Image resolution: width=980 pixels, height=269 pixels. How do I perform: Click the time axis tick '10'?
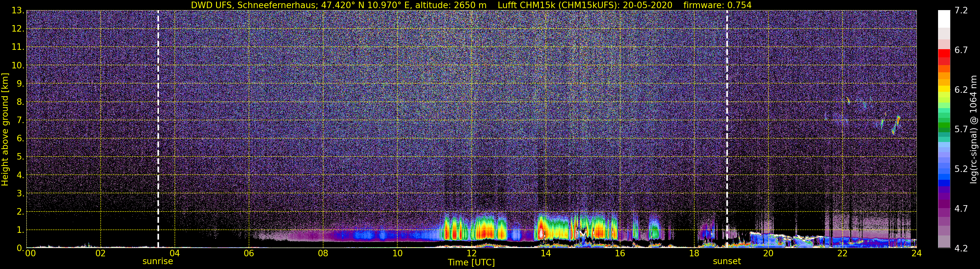pyautogui.click(x=397, y=254)
